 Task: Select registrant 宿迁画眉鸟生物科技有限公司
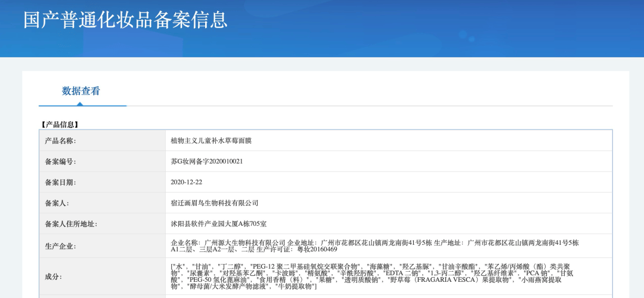point(215,204)
